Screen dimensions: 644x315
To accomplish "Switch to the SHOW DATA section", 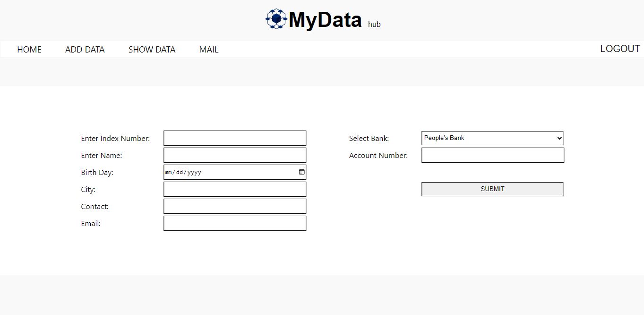I will pos(152,49).
